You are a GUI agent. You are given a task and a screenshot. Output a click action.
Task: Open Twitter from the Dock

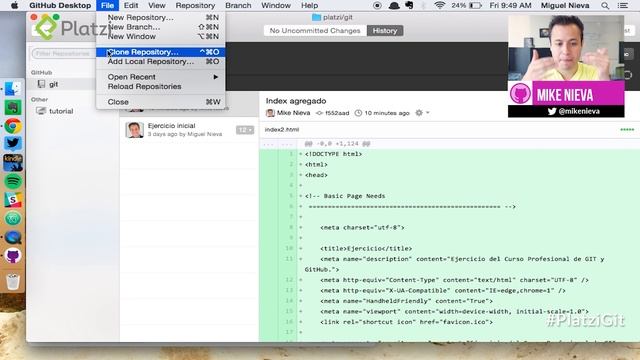tap(13, 144)
